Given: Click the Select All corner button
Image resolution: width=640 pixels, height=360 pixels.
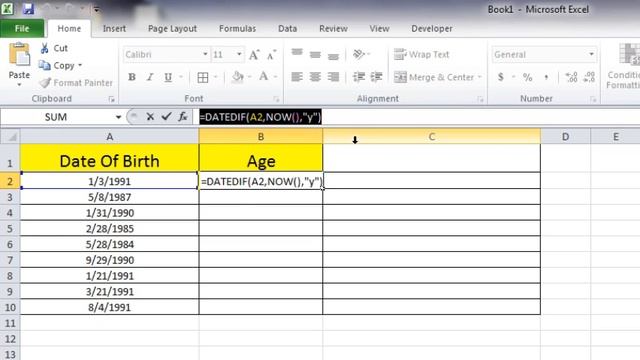Looking at the screenshot, I should tap(10, 137).
